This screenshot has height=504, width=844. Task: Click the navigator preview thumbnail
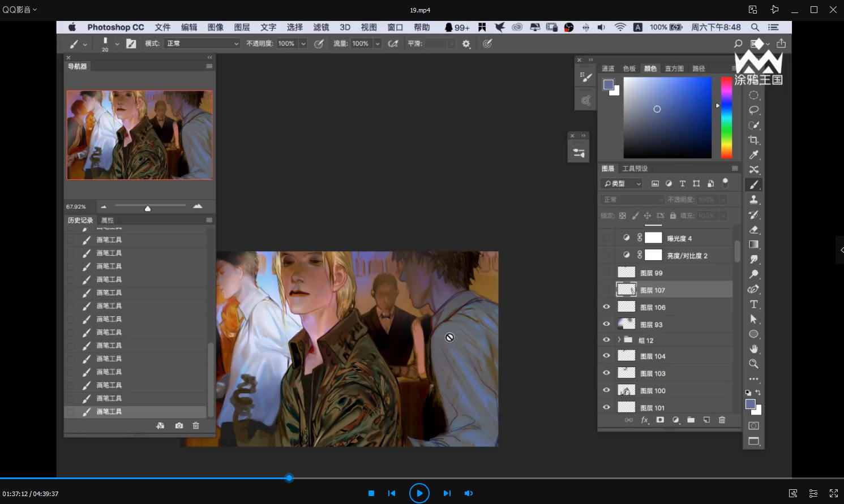139,135
